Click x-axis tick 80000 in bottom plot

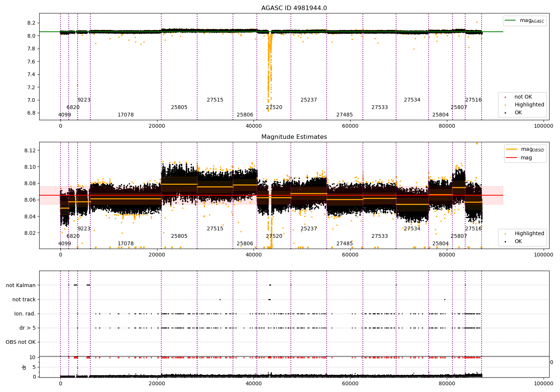coord(447,384)
